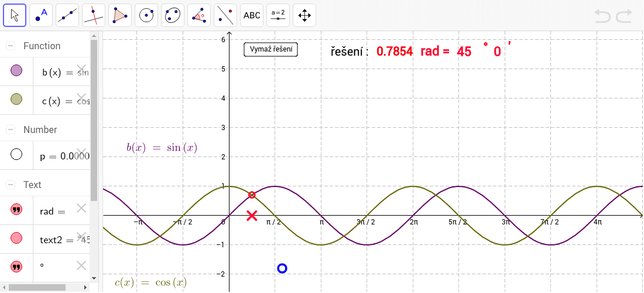Click the 'řešení :' label
The width and height of the screenshot is (644, 293).
pos(350,52)
